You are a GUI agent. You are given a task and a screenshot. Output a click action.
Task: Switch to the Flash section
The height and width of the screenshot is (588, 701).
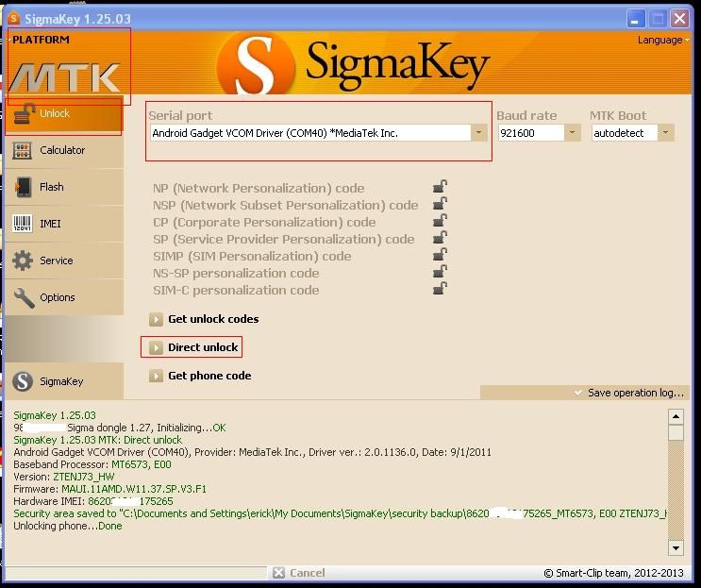[64, 187]
